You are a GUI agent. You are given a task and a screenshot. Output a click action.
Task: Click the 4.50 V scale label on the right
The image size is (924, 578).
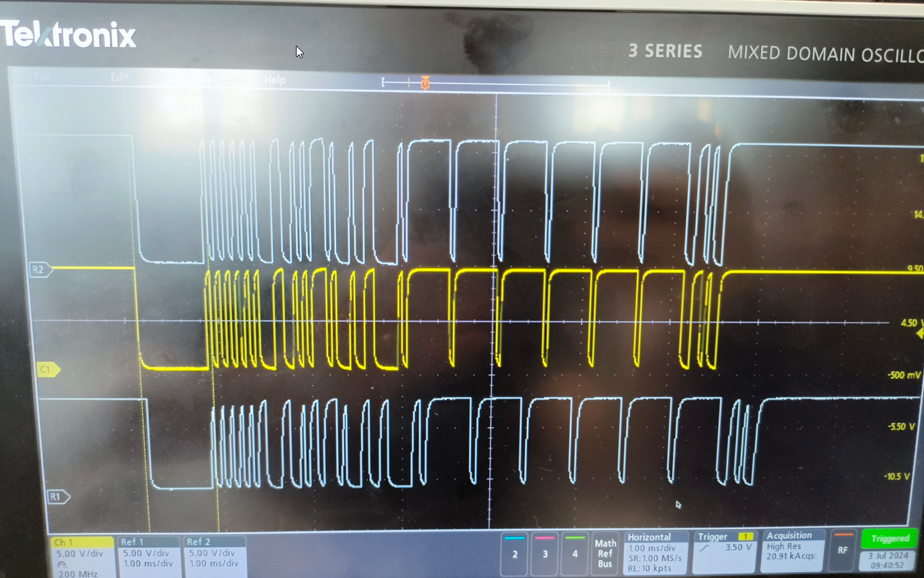[912, 323]
